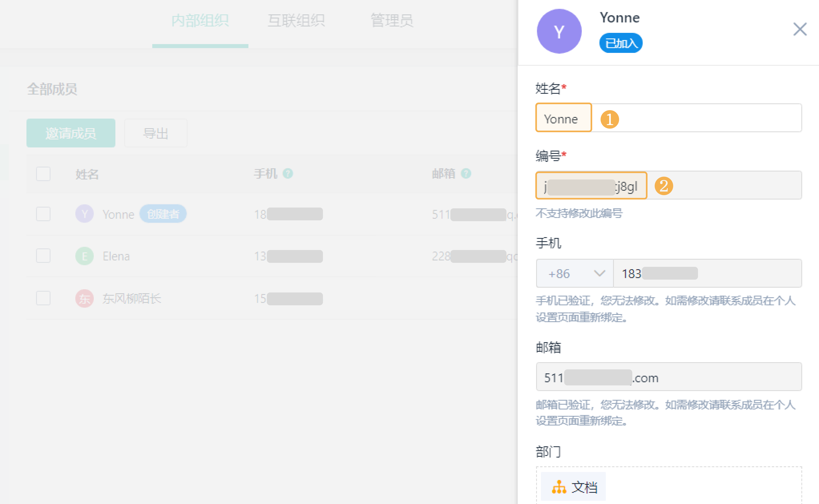
Task: Click the 导出 button
Action: tap(156, 133)
